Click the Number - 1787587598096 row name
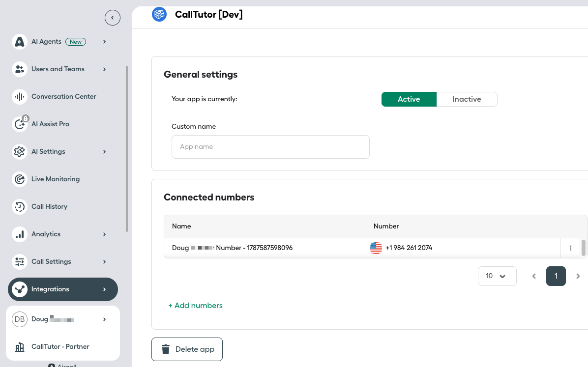This screenshot has height=367, width=588. [254, 248]
